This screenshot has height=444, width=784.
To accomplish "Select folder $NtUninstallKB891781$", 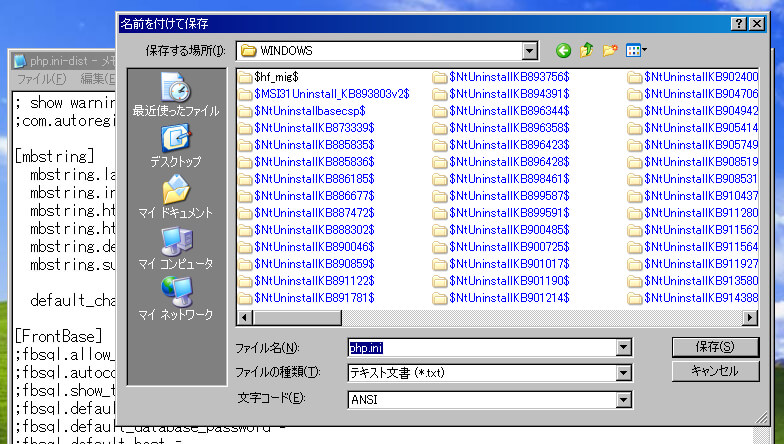I will [x=306, y=298].
